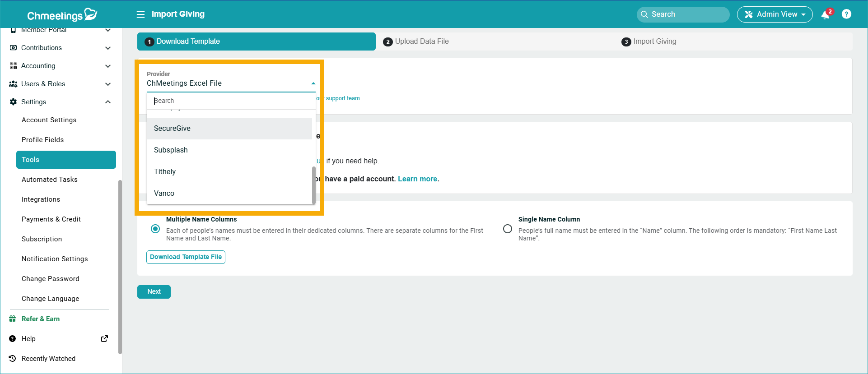This screenshot has width=868, height=374.
Task: Toggle the hamburger menu icon
Action: click(x=141, y=14)
